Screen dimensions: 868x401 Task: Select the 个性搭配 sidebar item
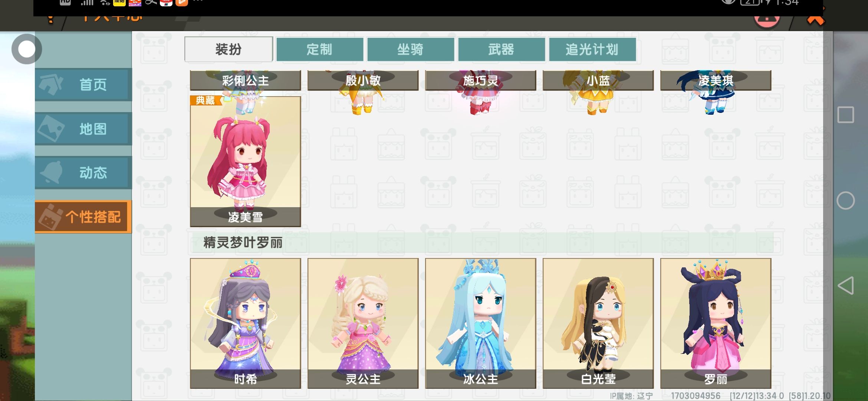pyautogui.click(x=83, y=217)
